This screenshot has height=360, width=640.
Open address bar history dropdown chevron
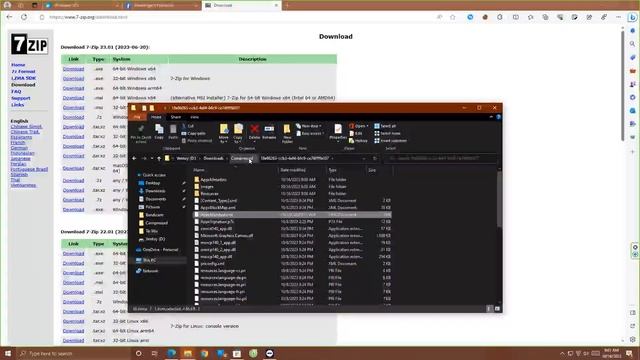pyautogui.click(x=364, y=158)
